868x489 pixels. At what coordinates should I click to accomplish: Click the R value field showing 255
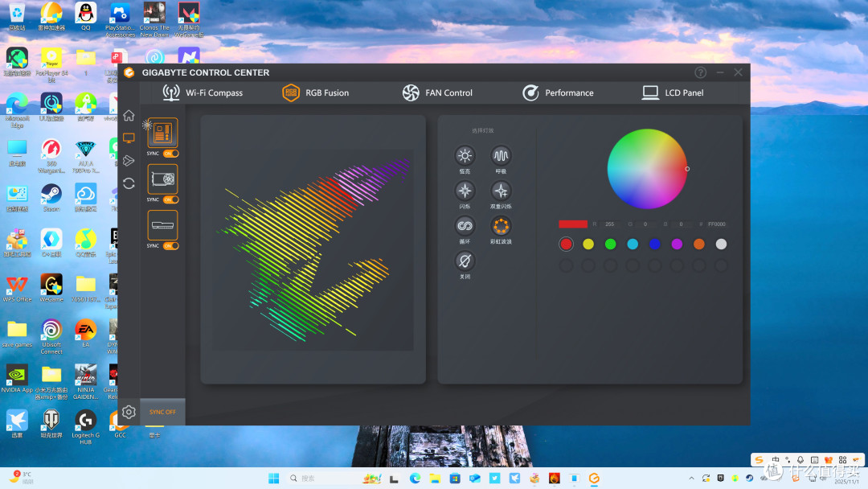[609, 224]
